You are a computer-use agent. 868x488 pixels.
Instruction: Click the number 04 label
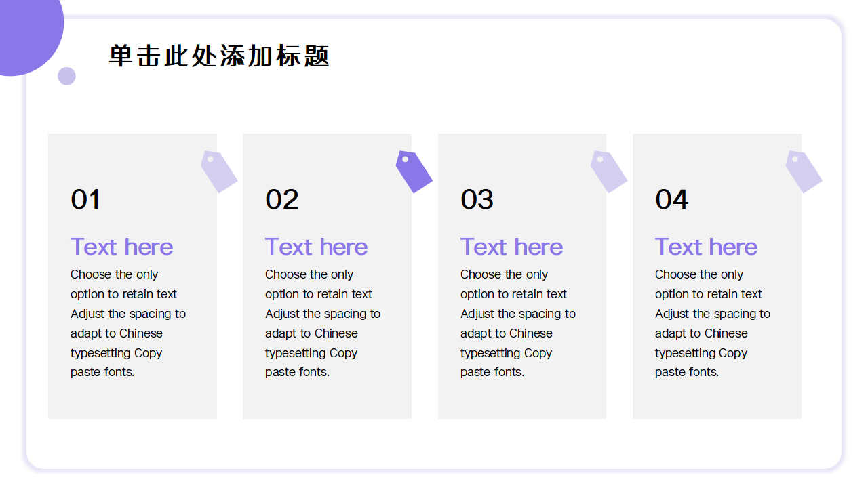(671, 200)
